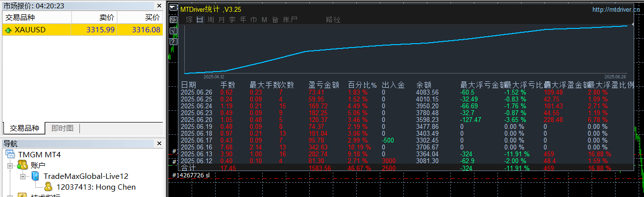Select the 账户 tab in MTDriver
This screenshot has height=197, width=644.
pyautogui.click(x=290, y=20)
